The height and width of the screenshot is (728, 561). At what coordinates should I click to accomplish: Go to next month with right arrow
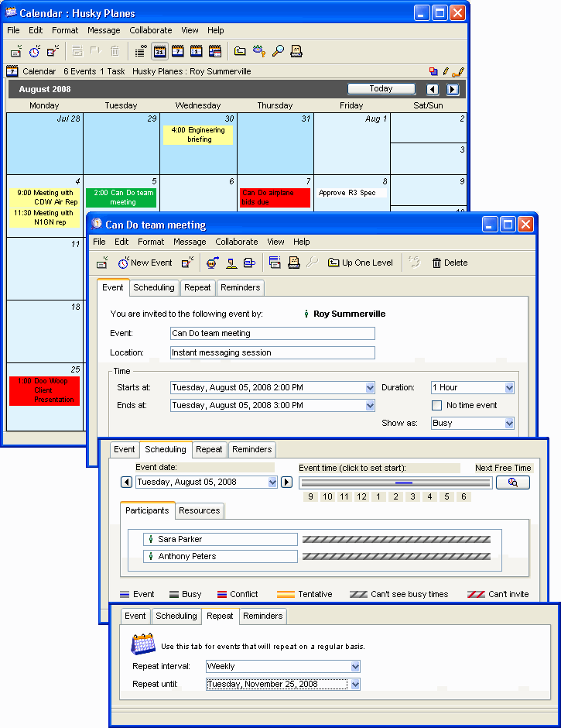click(x=453, y=90)
